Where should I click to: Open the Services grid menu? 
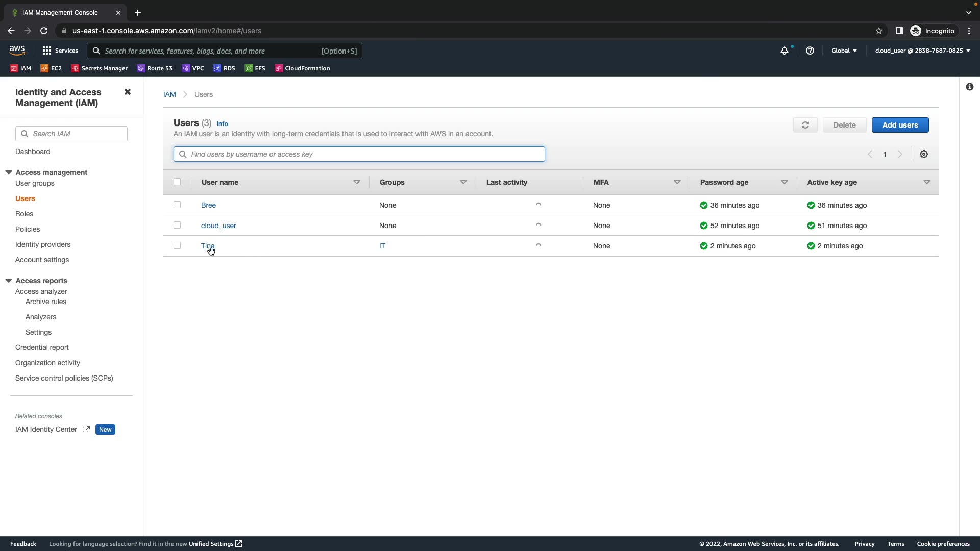pos(60,51)
